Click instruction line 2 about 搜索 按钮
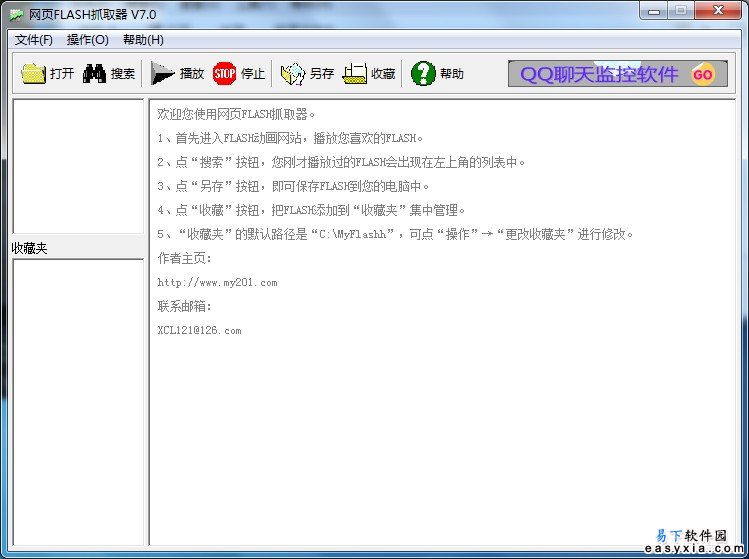The height and width of the screenshot is (559, 749). tap(341, 162)
